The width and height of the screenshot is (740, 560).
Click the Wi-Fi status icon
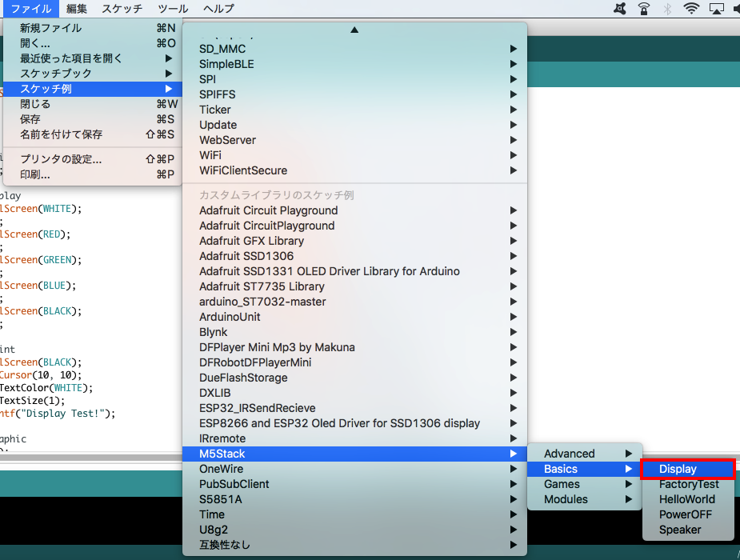(x=691, y=9)
